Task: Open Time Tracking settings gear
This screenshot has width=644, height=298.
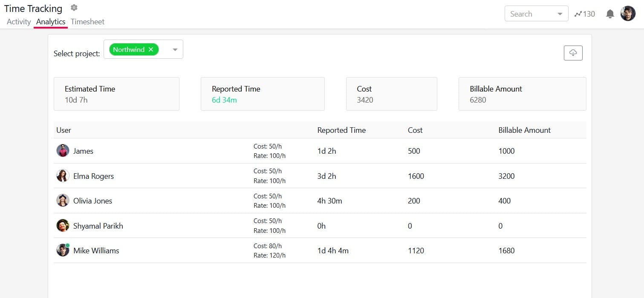Action: 74,8
